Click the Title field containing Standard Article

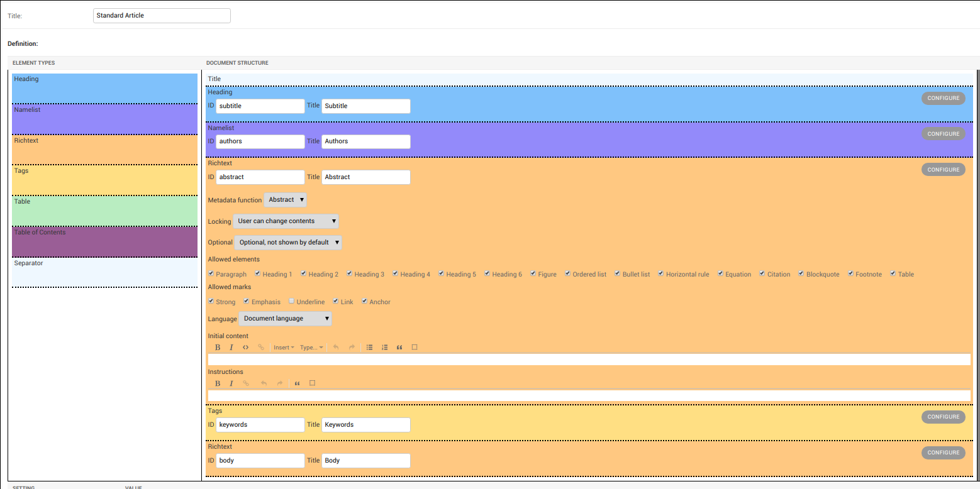click(x=161, y=15)
